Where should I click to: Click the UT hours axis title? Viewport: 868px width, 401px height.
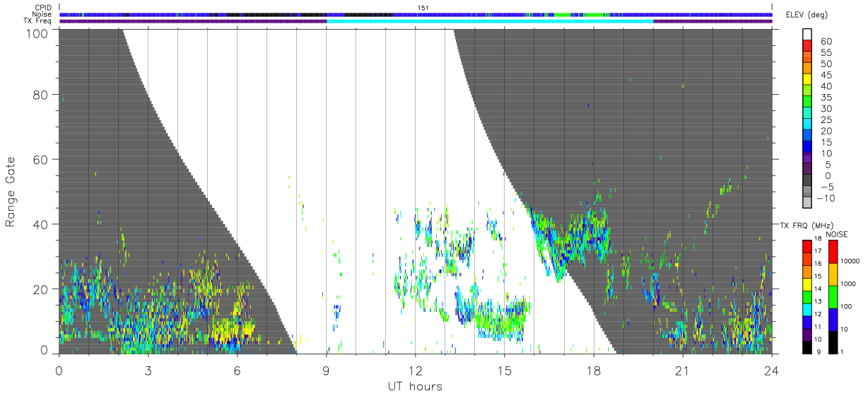(x=415, y=386)
